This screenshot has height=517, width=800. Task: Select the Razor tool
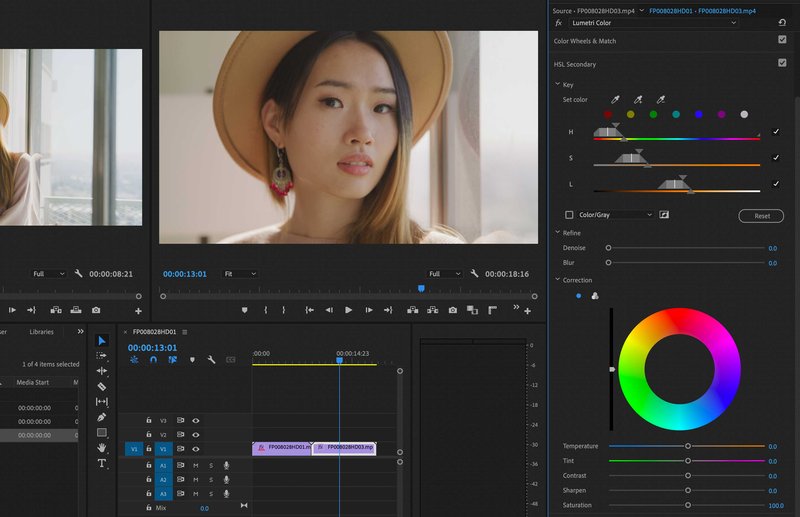click(102, 386)
